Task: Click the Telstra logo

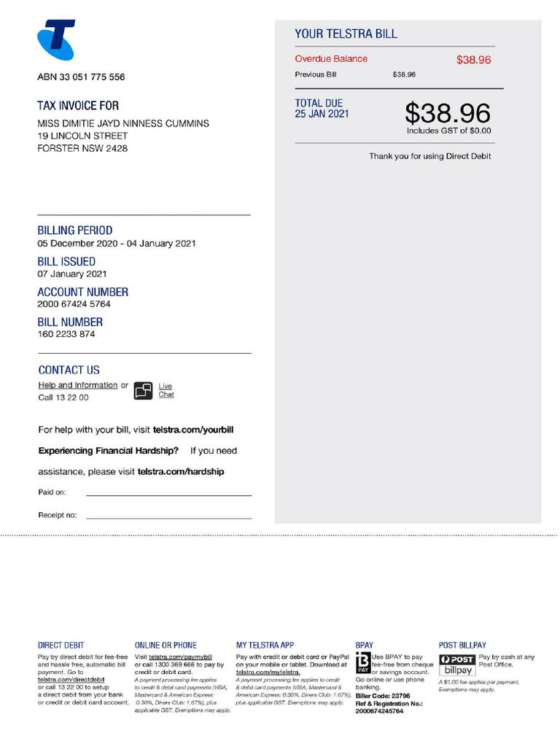Action: (x=56, y=39)
